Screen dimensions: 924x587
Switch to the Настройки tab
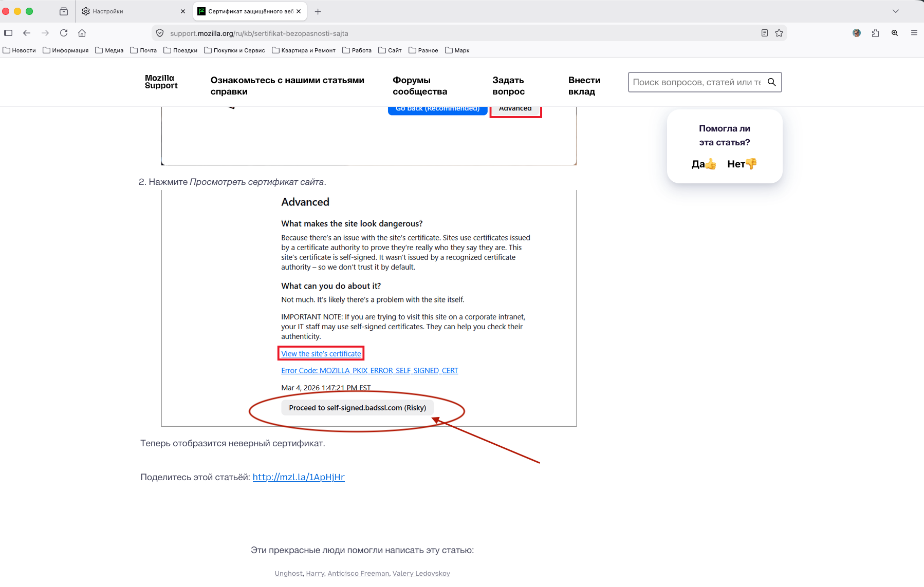click(x=133, y=11)
